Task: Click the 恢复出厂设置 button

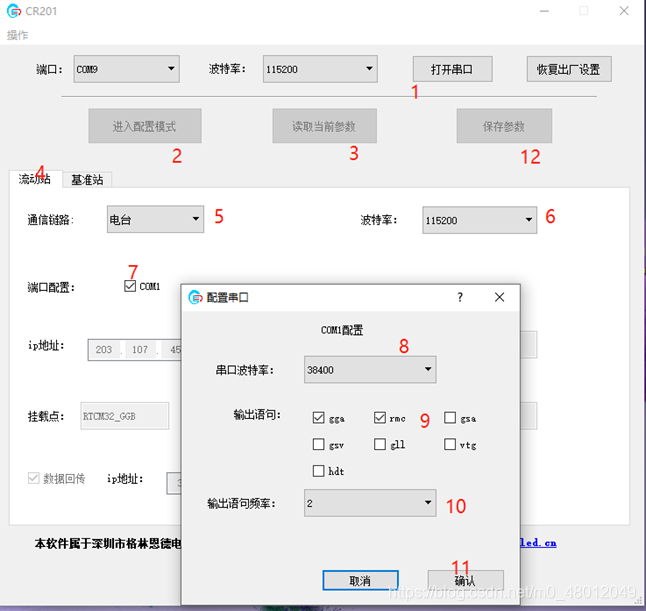Action: [x=569, y=69]
